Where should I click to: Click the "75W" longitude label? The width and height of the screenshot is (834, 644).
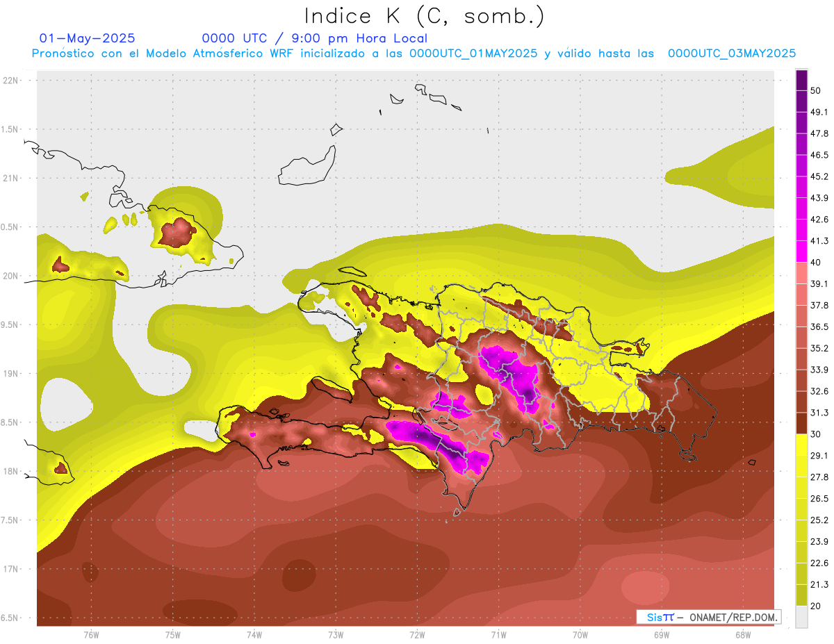click(x=173, y=635)
